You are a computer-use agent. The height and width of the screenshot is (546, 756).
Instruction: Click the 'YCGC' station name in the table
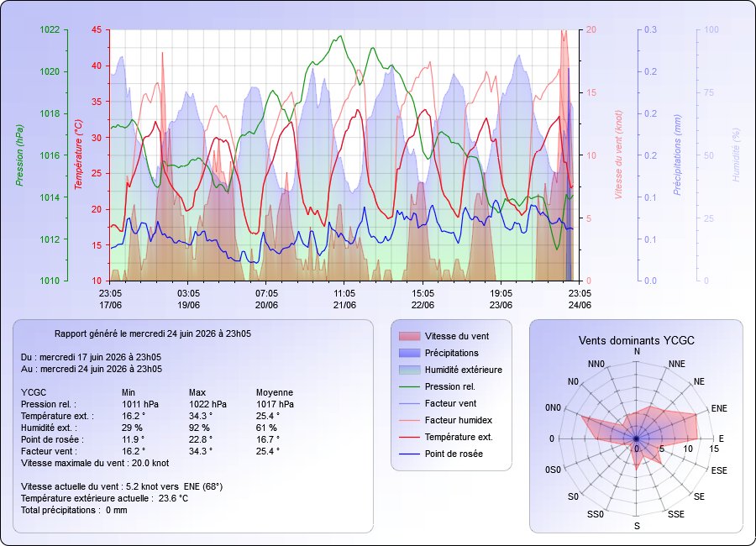34,392
